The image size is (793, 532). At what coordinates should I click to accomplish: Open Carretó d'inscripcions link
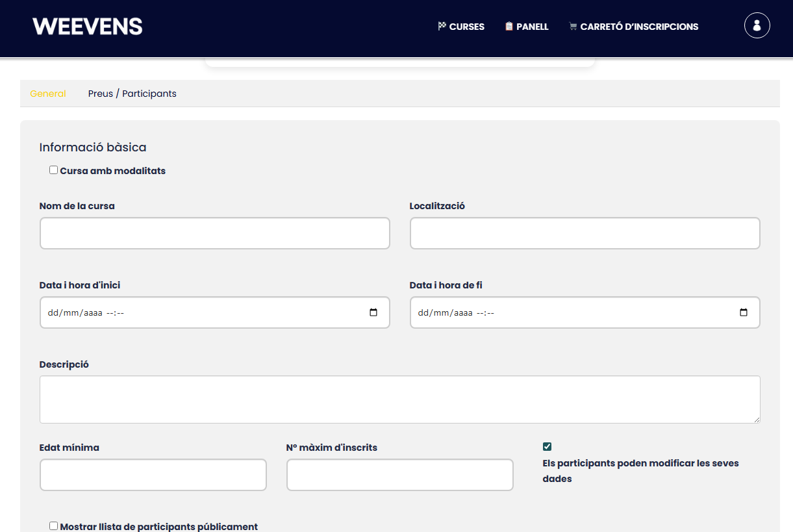click(639, 27)
